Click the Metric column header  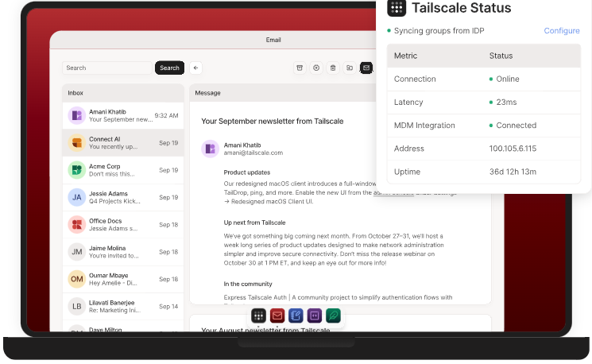point(405,56)
